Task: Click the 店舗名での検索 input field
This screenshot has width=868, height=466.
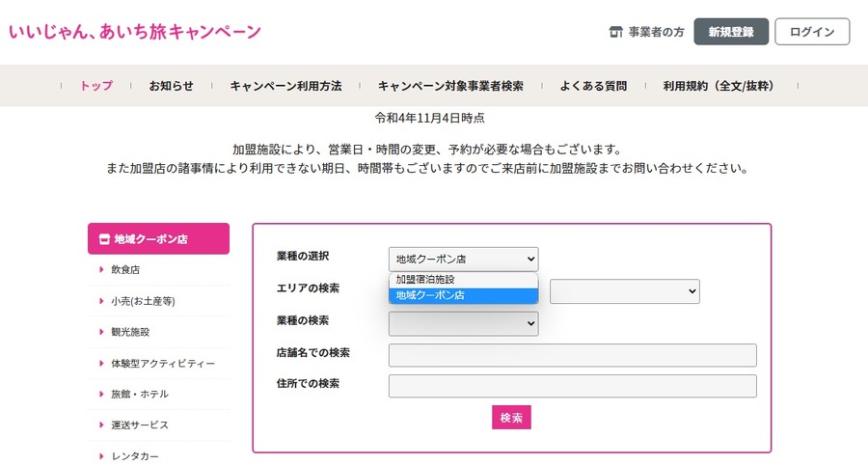Action: click(x=572, y=355)
